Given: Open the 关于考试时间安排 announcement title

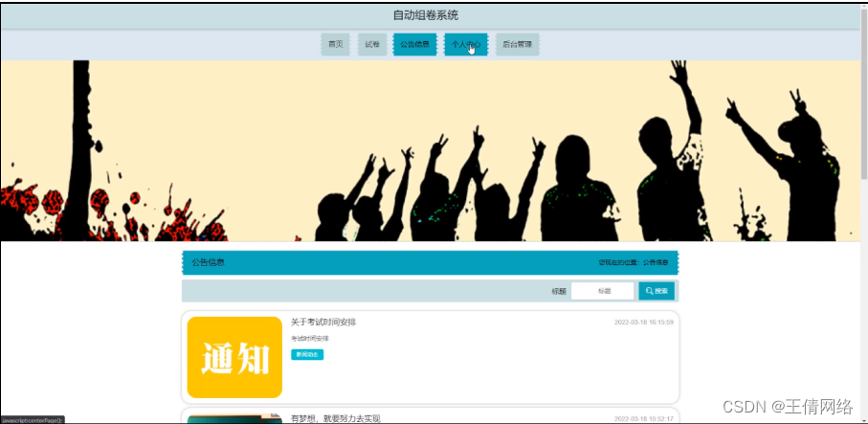Looking at the screenshot, I should [323, 323].
